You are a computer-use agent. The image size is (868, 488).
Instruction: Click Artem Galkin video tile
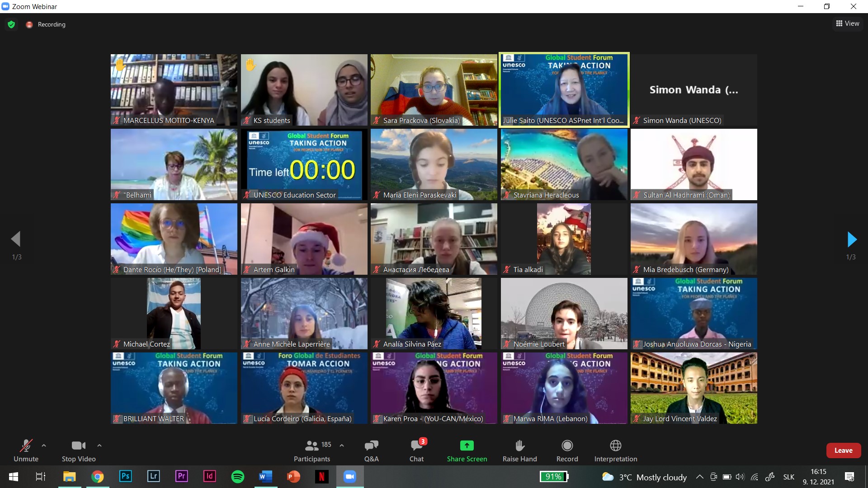tap(304, 239)
